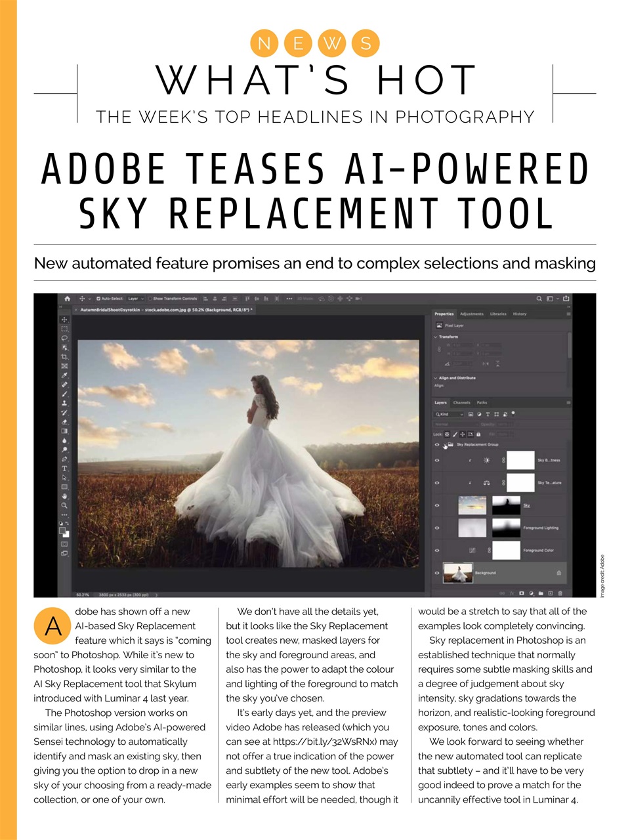Switch to the Channels tab
This screenshot has width=630, height=840.
[462, 402]
